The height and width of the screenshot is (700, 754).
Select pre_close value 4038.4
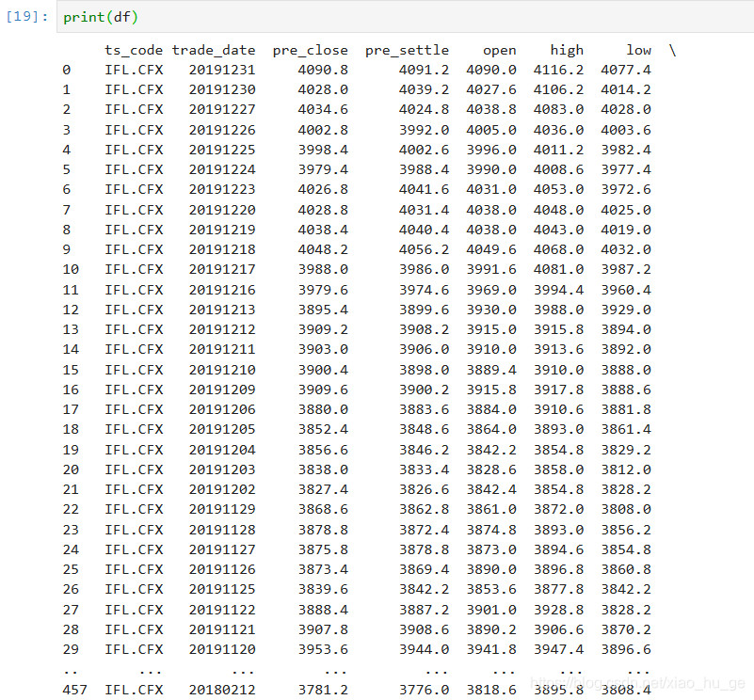pos(323,230)
